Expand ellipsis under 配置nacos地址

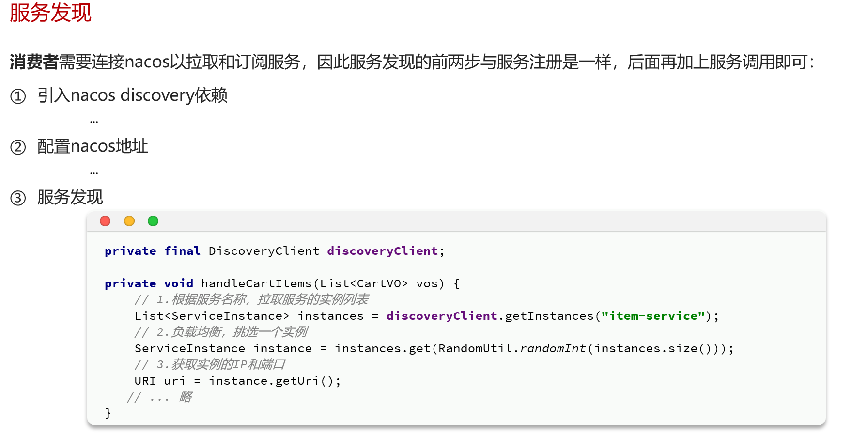pyautogui.click(x=94, y=172)
